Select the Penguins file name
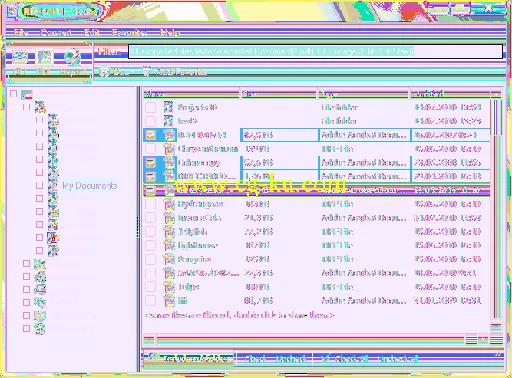The image size is (512, 378). click(194, 259)
